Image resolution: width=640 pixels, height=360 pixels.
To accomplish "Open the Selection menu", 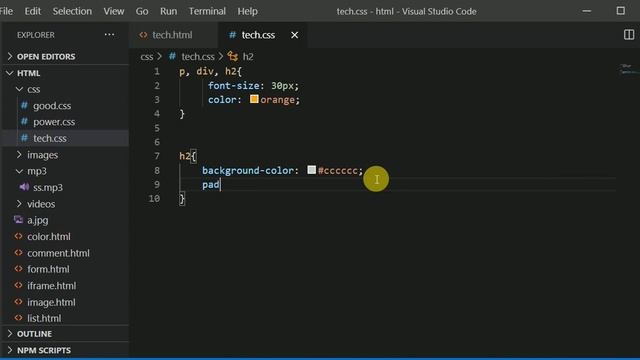I will point(72,11).
